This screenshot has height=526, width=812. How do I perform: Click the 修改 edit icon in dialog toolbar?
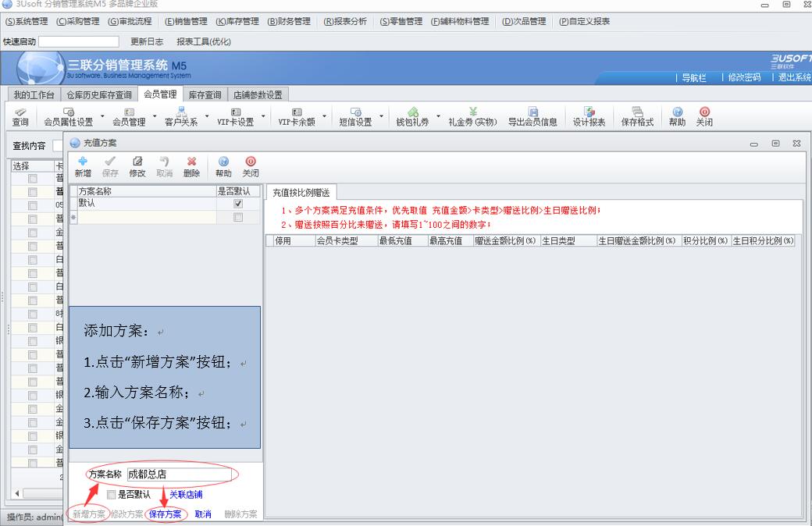pyautogui.click(x=137, y=166)
